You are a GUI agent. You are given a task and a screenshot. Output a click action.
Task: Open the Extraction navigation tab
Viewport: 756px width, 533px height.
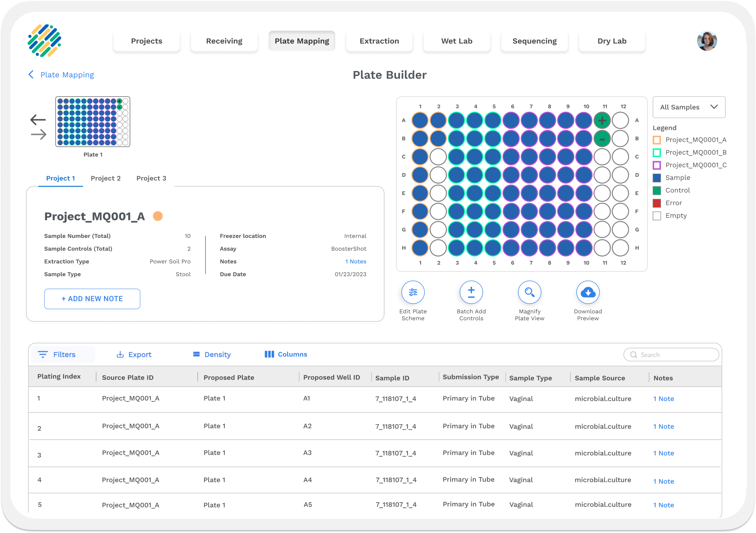[379, 41]
